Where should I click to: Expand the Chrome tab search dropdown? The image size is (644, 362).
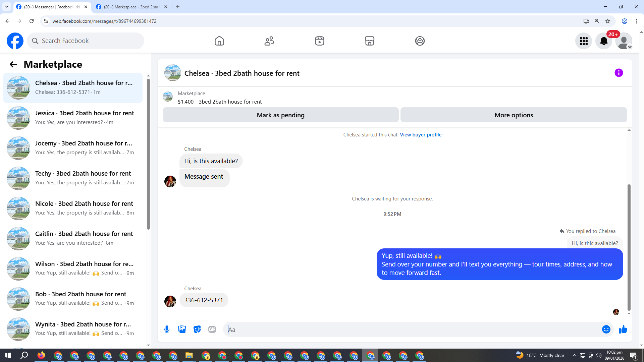tap(6, 7)
